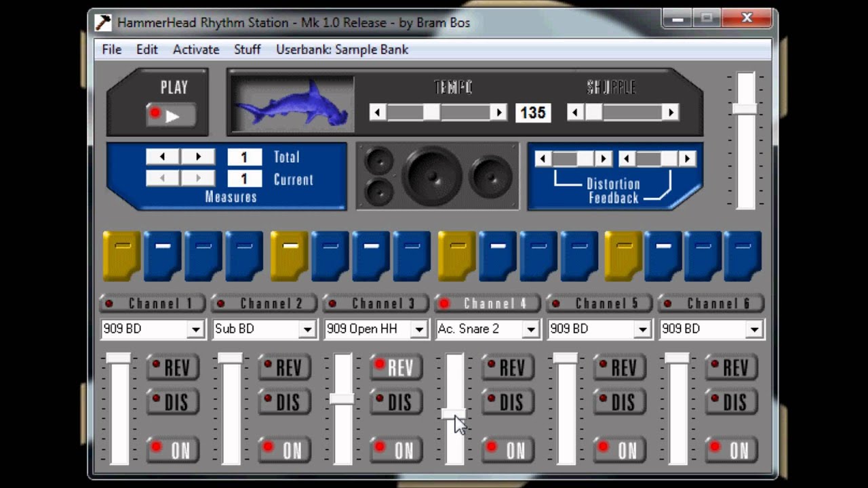The width and height of the screenshot is (868, 488).
Task: Increase shuffle with its right arrow
Action: [671, 113]
